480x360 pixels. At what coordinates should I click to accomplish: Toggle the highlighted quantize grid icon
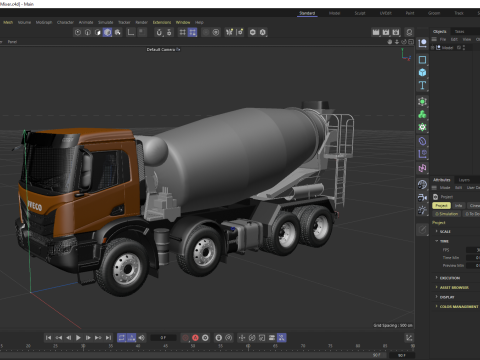click(x=192, y=32)
